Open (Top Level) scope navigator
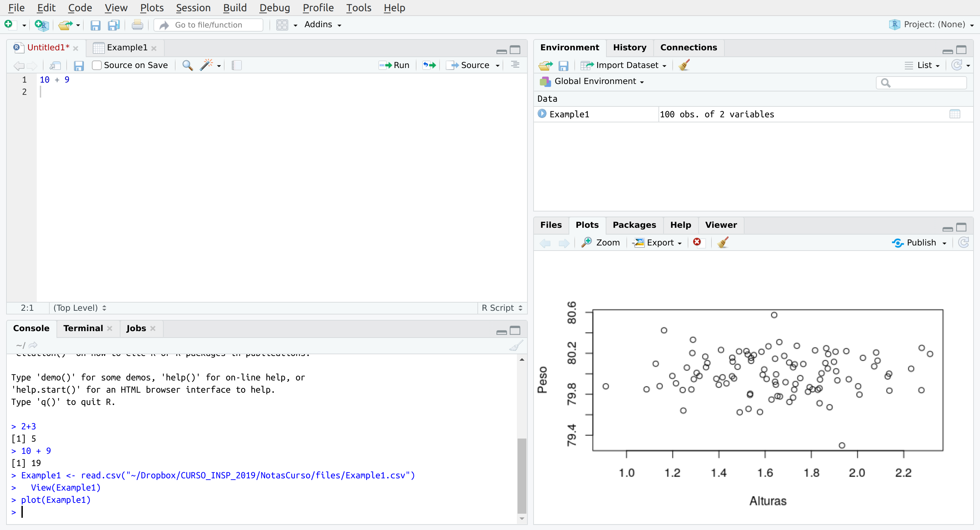The height and width of the screenshot is (530, 980). point(80,308)
